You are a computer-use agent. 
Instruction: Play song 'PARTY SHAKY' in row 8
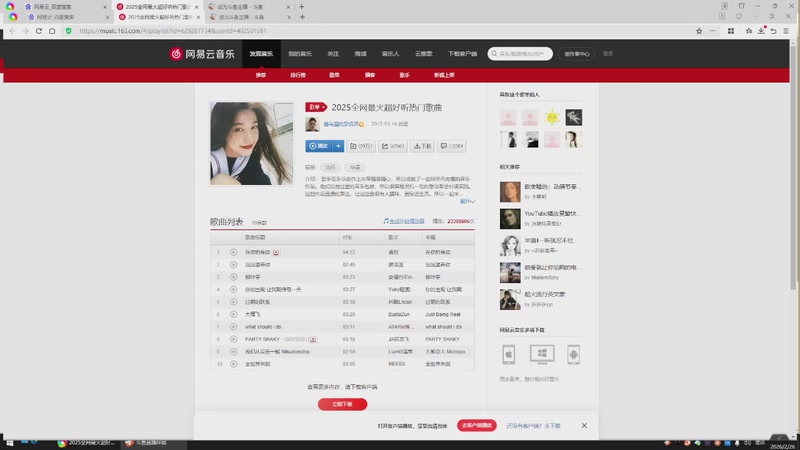(x=233, y=339)
